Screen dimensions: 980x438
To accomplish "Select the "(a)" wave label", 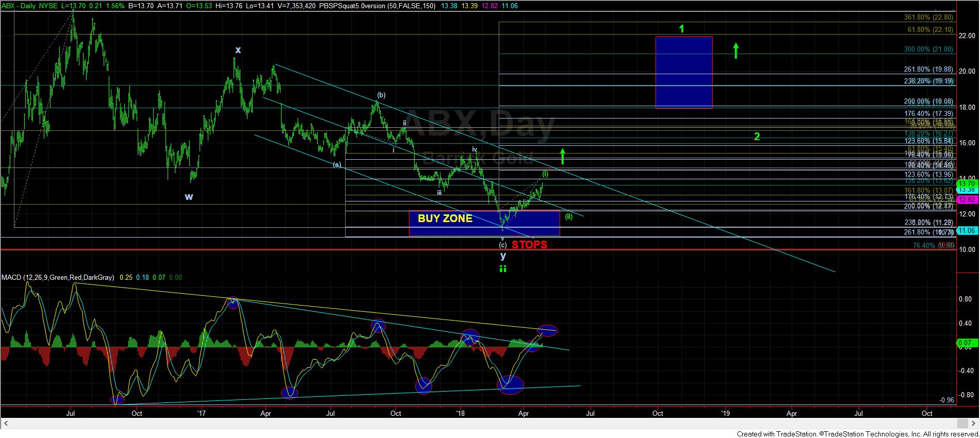I will (x=337, y=164).
